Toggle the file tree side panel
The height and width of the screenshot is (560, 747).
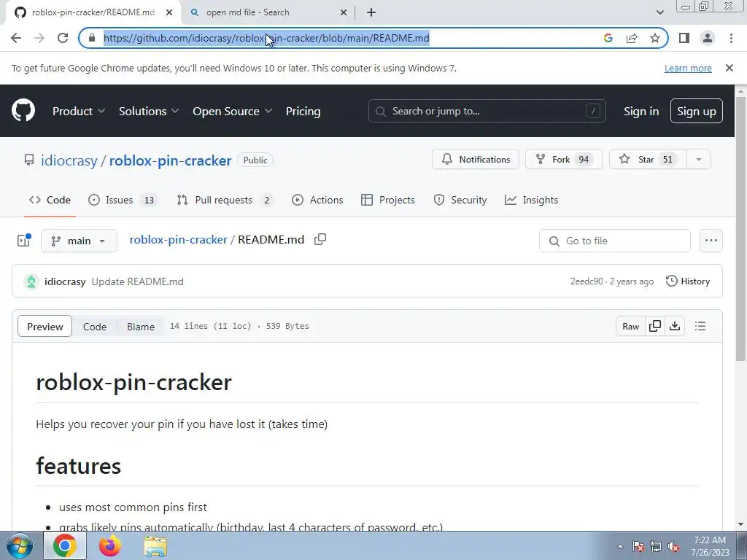pyautogui.click(x=24, y=240)
